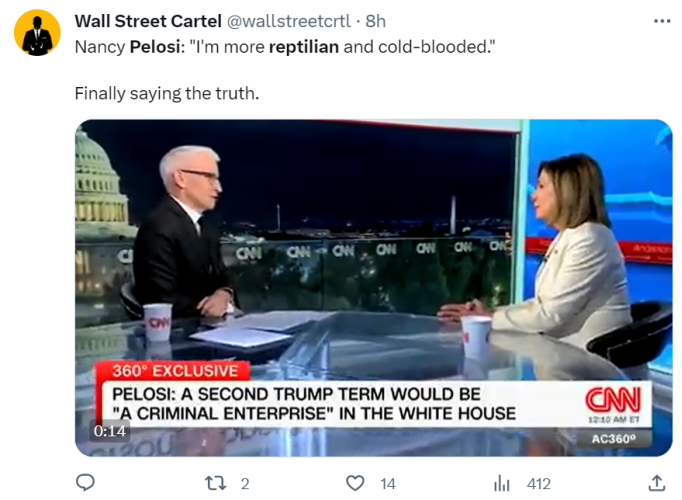Viewport: 682px width, 500px height.
Task: Click the 0:14 video duration badge
Action: (110, 431)
